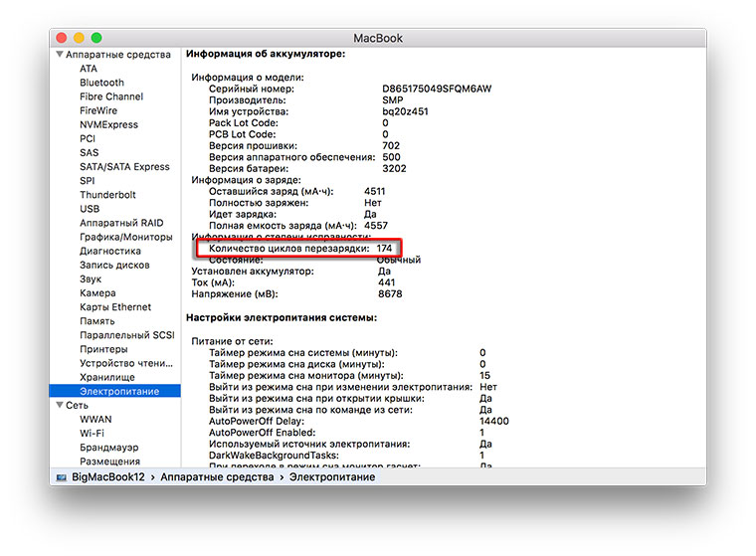The width and height of the screenshot is (756, 556).
Task: Select PCI in the sidebar
Action: click(x=88, y=138)
